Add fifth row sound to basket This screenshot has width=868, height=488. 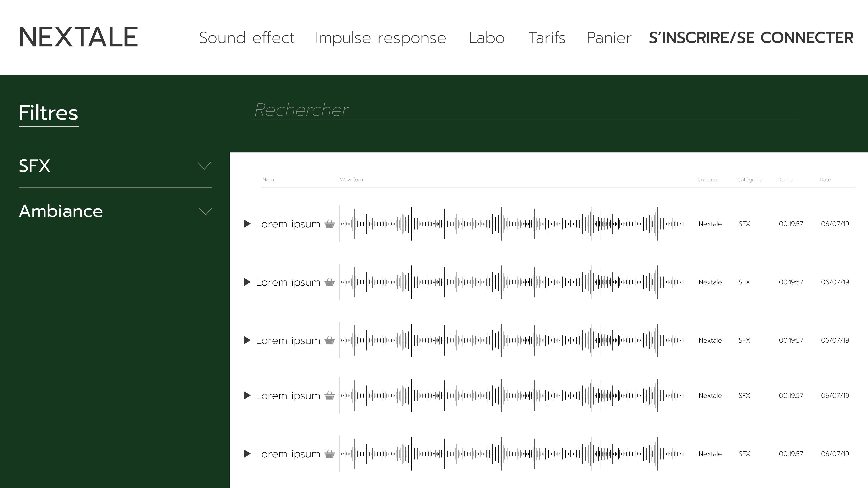(x=329, y=454)
